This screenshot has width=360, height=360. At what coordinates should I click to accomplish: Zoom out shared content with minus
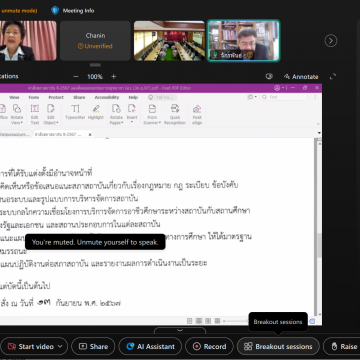pyautogui.click(x=76, y=77)
